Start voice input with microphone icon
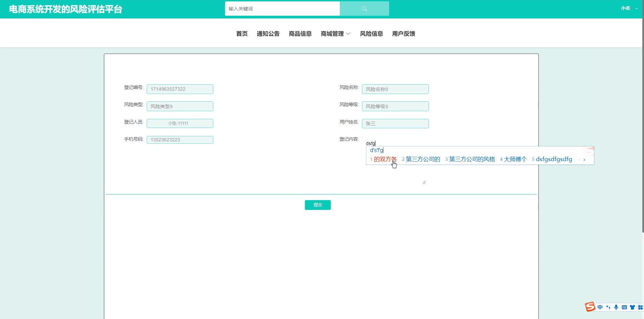The width and height of the screenshot is (644, 319). click(616, 307)
